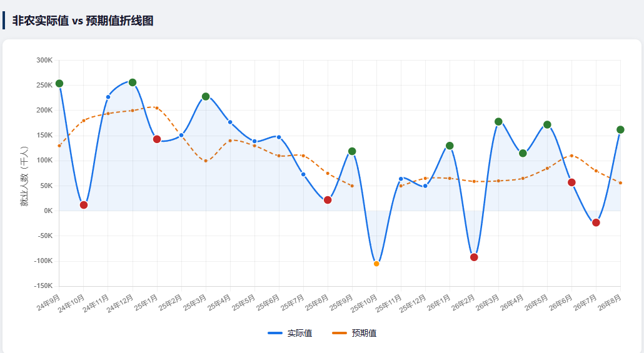
Task: Select the small blue point at 25年7月
Action: [303, 174]
